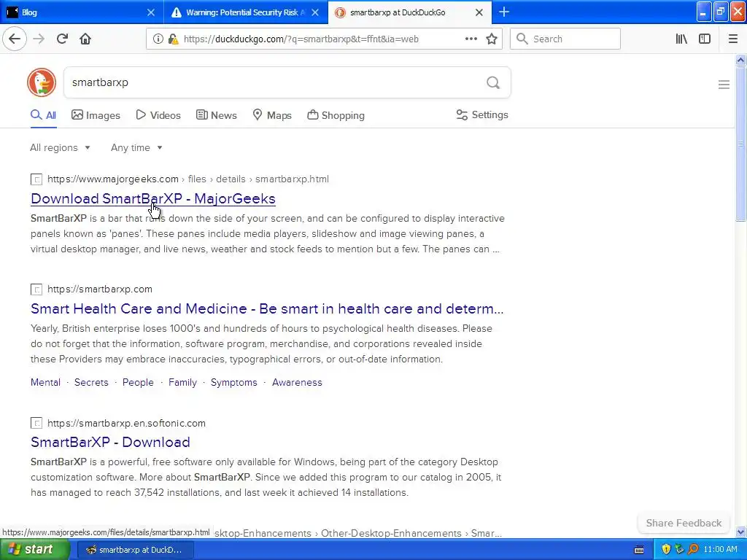
Task: Expand the Any time filter
Action: [136, 147]
